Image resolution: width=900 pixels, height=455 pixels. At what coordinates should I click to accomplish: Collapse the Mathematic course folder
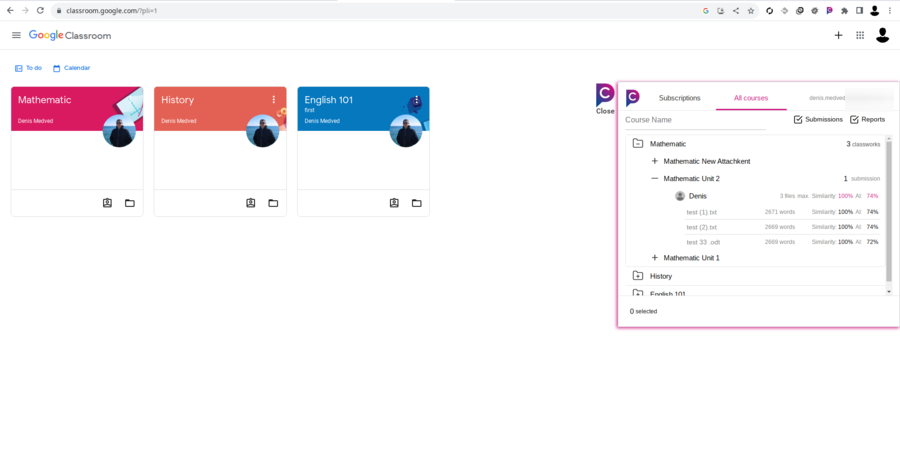pyautogui.click(x=637, y=144)
